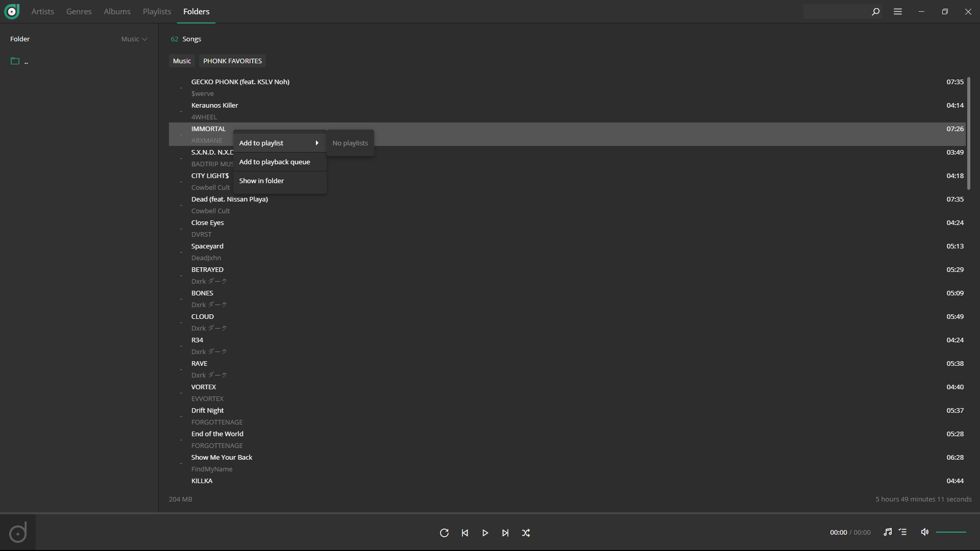Mute audio via the speaker icon
Viewport: 980px width, 551px height.
click(925, 532)
